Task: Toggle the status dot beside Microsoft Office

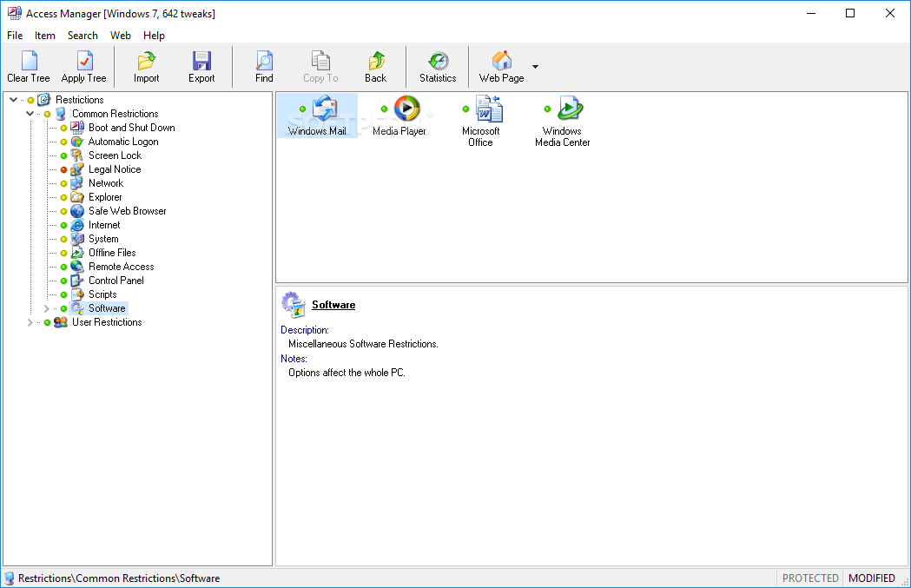Action: 466,109
